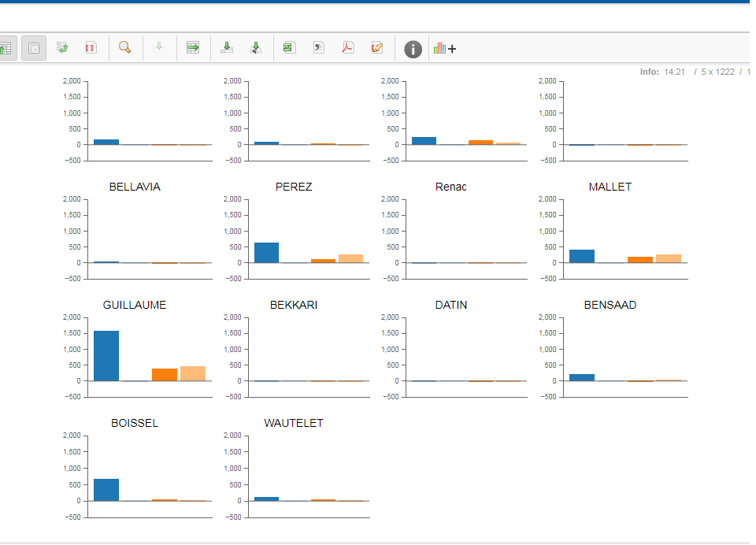Click the circular info icon
The height and width of the screenshot is (545, 756).
(413, 48)
